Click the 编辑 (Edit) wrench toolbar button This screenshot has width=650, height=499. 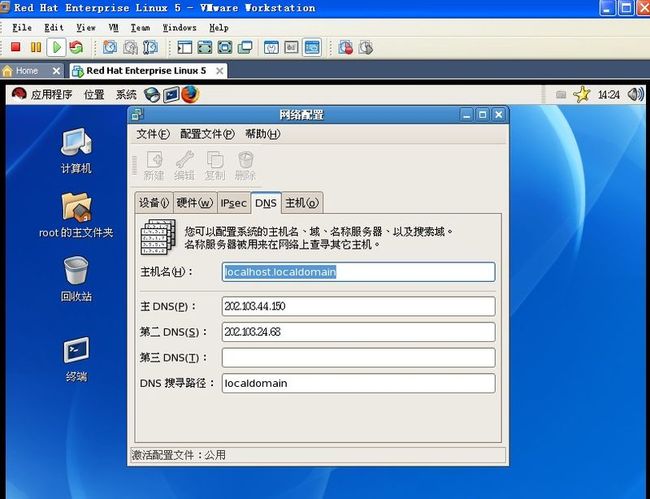184,165
